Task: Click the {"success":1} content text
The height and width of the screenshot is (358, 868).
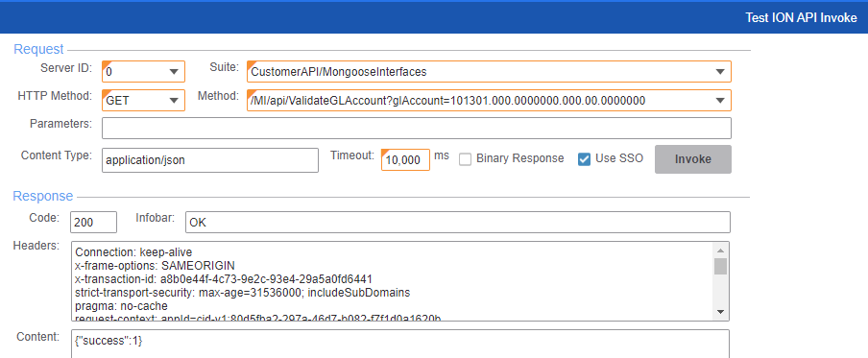Action: (x=108, y=342)
